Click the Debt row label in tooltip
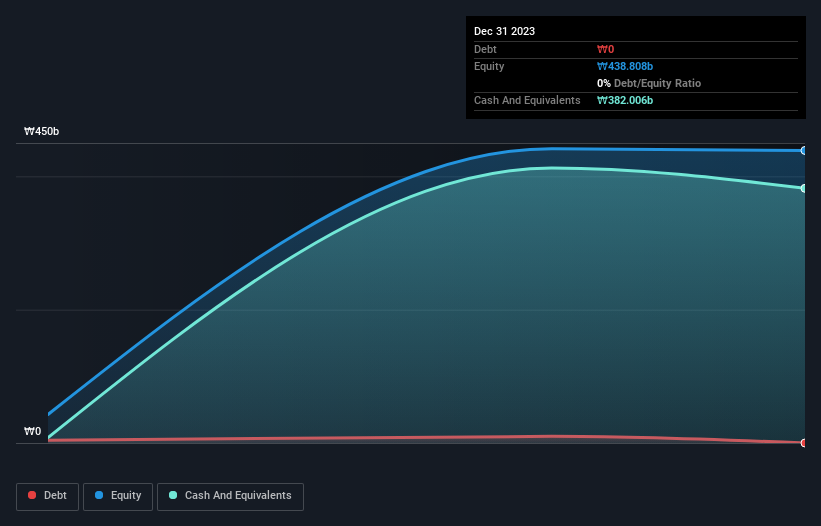 pos(485,49)
